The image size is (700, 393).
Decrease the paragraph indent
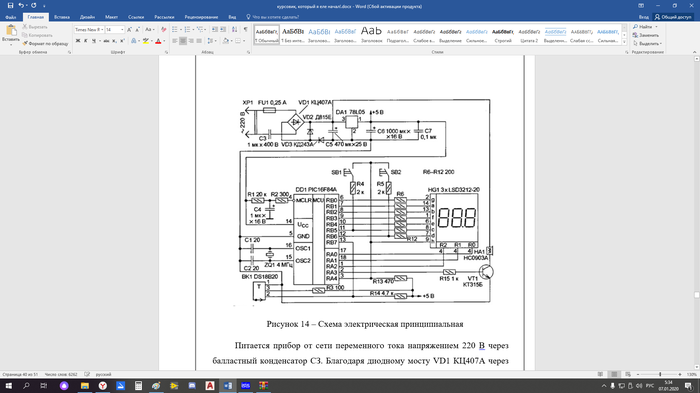coord(215,29)
